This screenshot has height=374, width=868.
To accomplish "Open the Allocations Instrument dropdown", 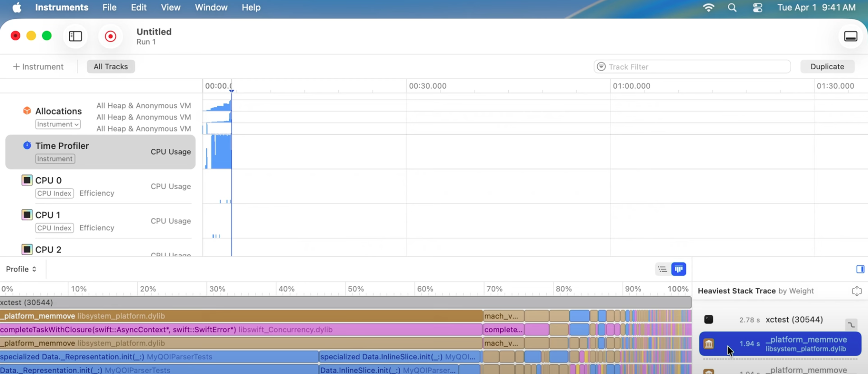I will click(58, 124).
